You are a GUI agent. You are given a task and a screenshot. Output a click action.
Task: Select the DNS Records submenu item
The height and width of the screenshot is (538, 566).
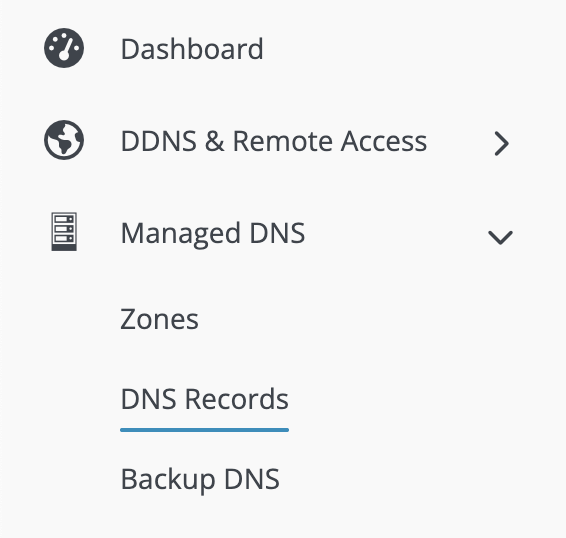coord(205,399)
